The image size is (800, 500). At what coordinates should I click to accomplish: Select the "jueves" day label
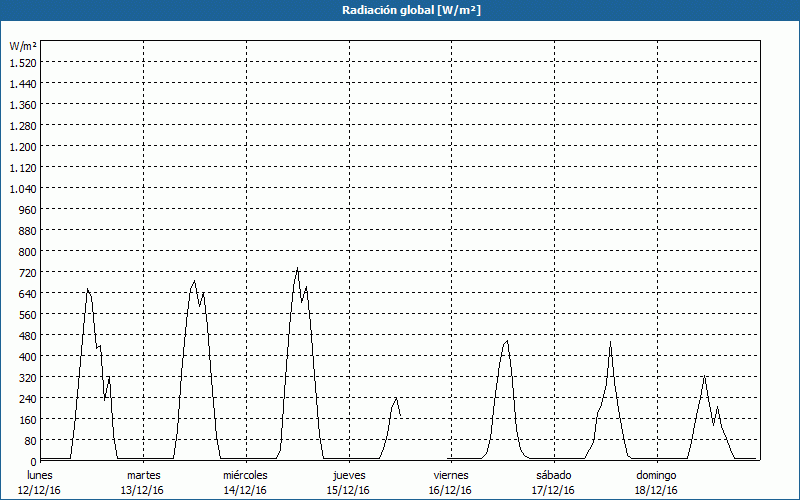(349, 475)
